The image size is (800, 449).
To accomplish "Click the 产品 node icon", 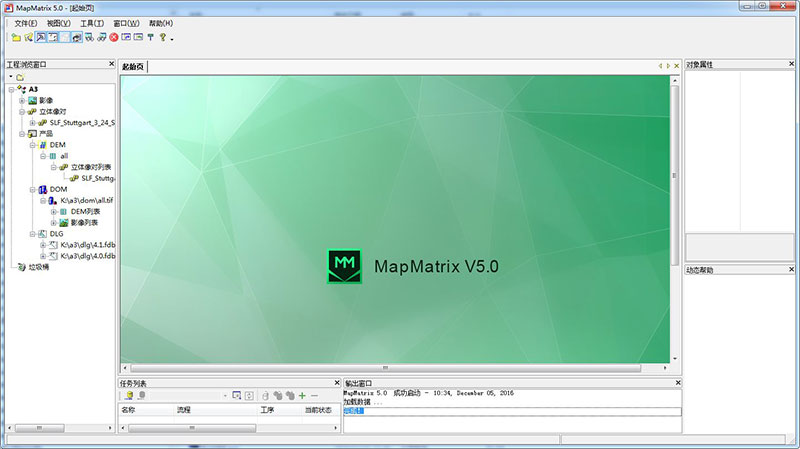I will (x=33, y=134).
